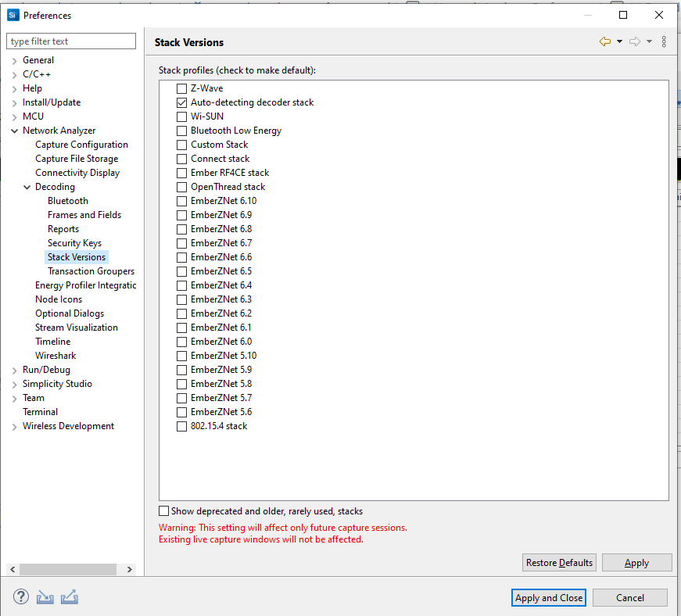The width and height of the screenshot is (681, 616).
Task: Select the OpenThread stack checkbox
Action: pos(181,187)
